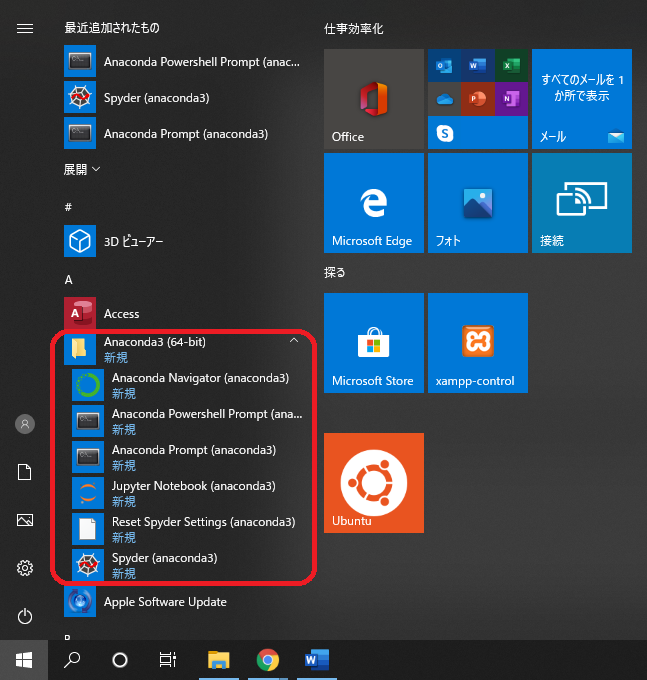Open the Ubuntu tile

(x=374, y=483)
